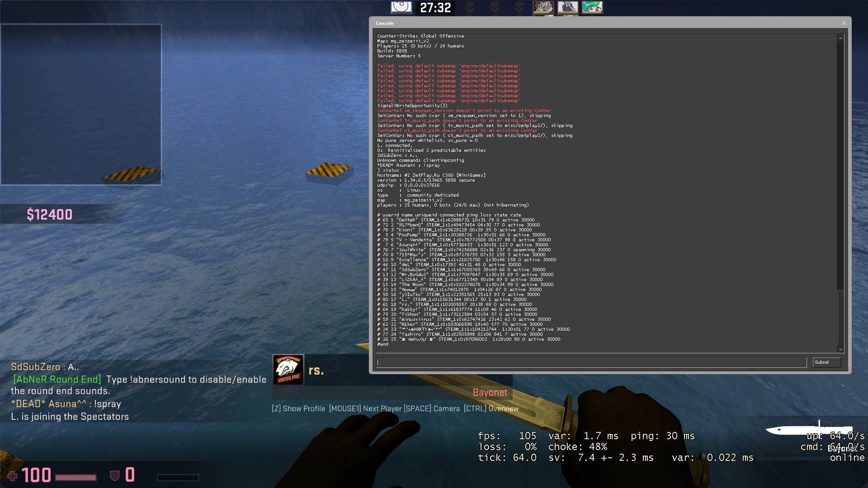The image size is (868, 488).
Task: Click the Console window title bar
Action: pos(588,23)
